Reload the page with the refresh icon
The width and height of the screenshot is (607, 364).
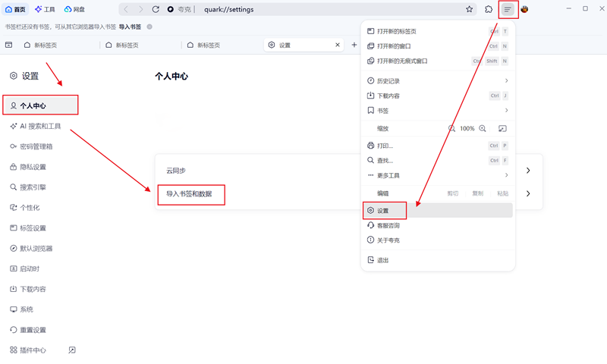coord(156,9)
